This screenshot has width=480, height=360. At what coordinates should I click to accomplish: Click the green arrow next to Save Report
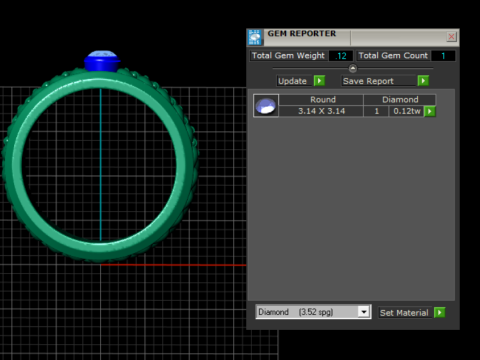(423, 81)
